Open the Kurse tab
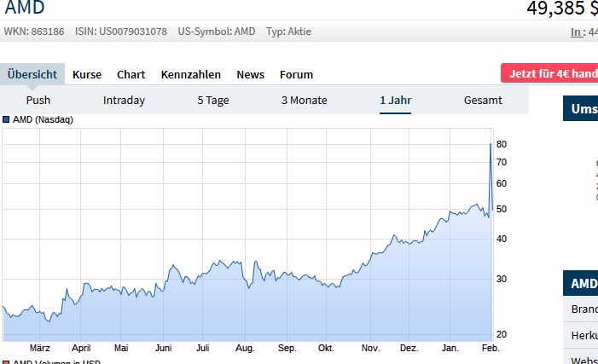598x364 pixels. pyautogui.click(x=87, y=74)
